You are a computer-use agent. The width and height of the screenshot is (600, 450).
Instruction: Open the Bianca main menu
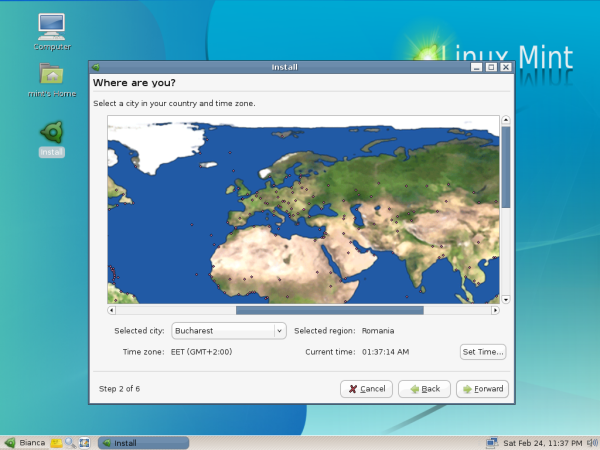pos(24,442)
